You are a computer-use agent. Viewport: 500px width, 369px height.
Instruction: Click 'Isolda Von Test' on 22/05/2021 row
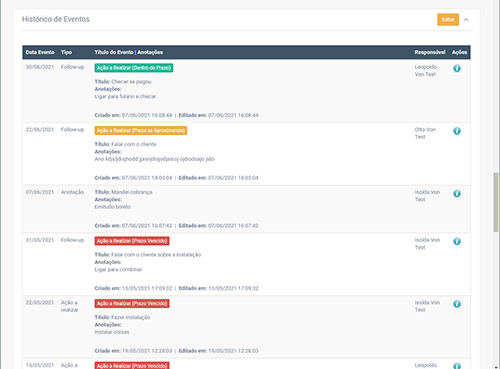pyautogui.click(x=427, y=306)
